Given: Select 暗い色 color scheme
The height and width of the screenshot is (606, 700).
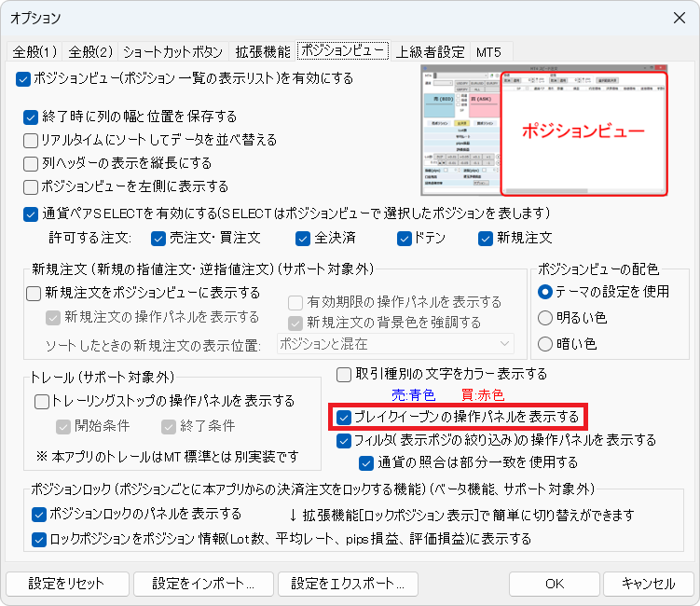Looking at the screenshot, I should (545, 344).
